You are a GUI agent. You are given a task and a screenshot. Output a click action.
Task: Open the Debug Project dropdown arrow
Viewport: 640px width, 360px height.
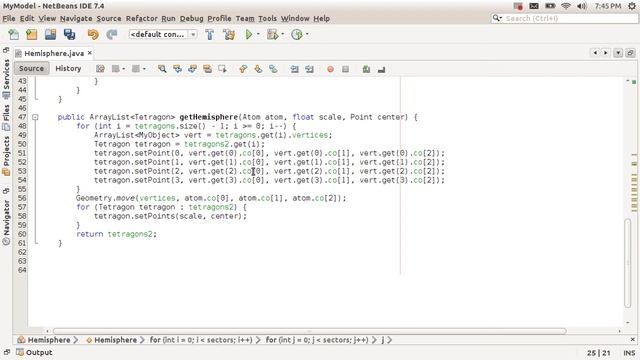click(282, 35)
